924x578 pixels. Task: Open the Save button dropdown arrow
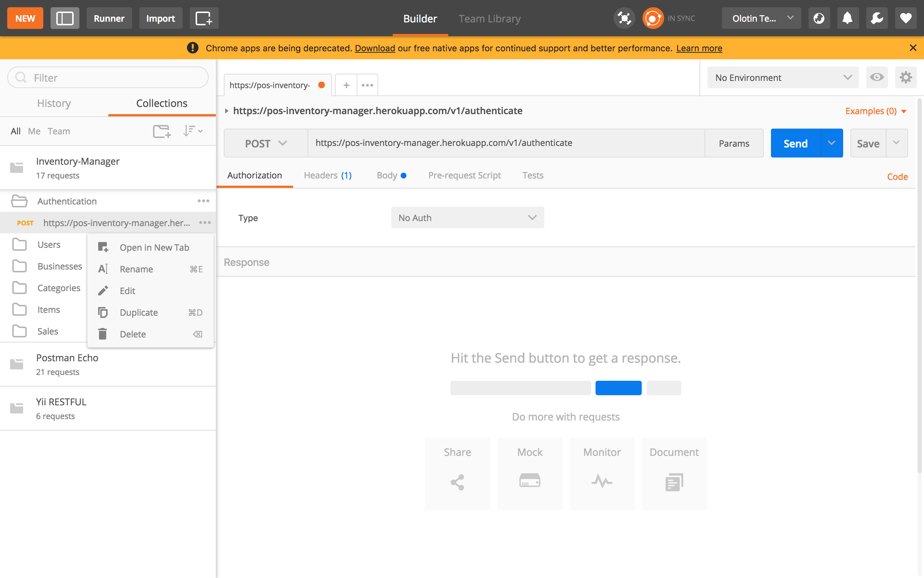pyautogui.click(x=897, y=143)
